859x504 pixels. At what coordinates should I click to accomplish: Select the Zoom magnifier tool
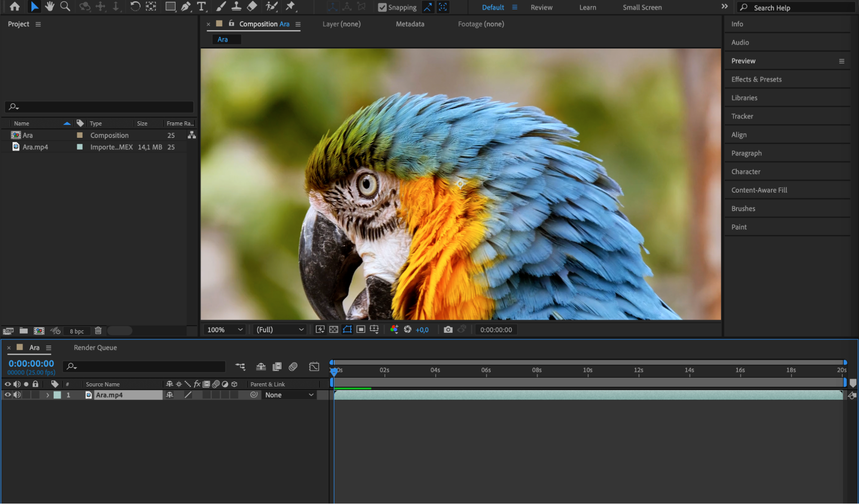click(x=65, y=6)
